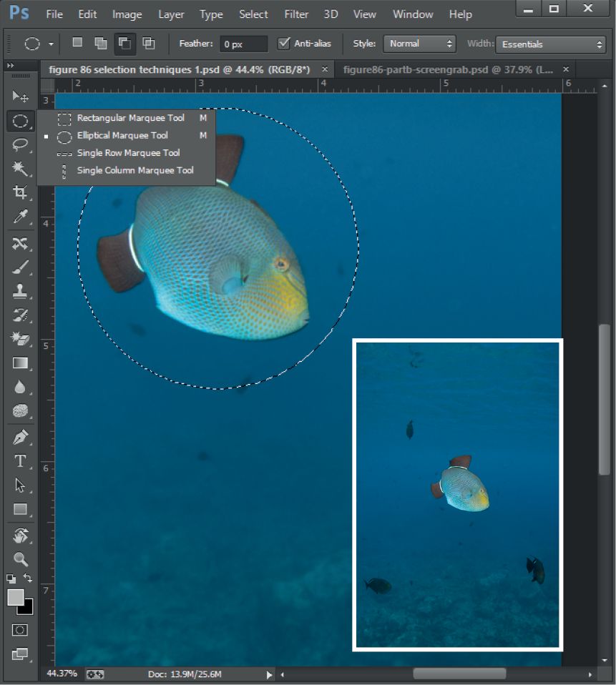Image resolution: width=616 pixels, height=685 pixels.
Task: Open the File menu
Action: coord(54,14)
